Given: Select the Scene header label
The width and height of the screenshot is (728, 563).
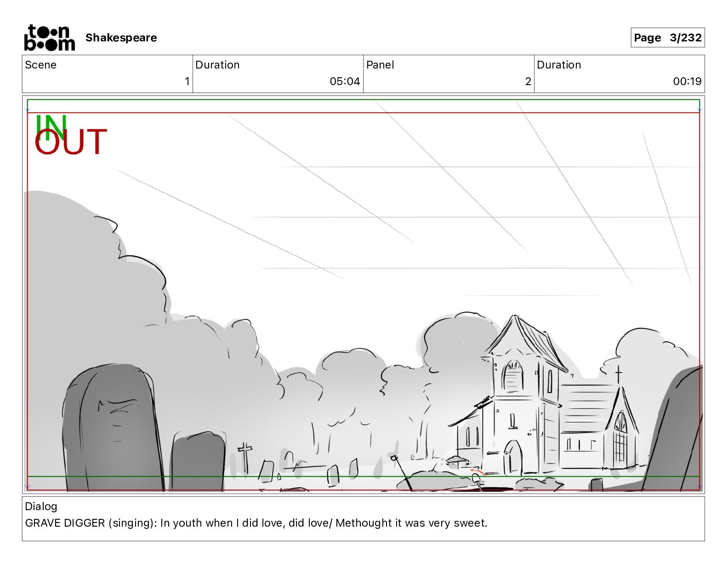Looking at the screenshot, I should pyautogui.click(x=41, y=65).
